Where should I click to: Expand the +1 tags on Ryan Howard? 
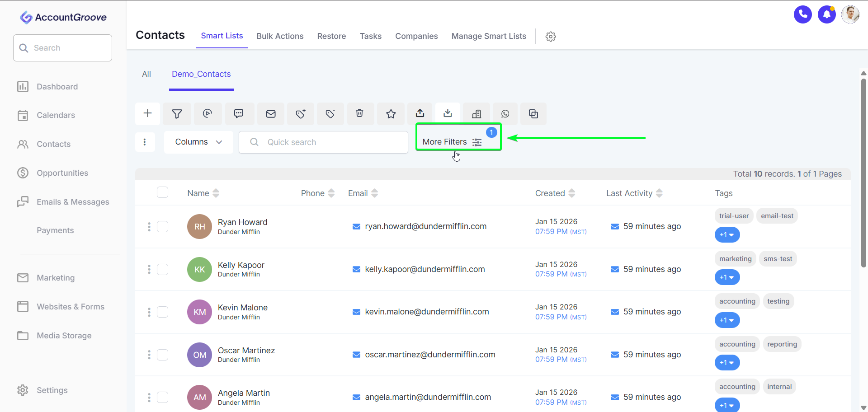[x=727, y=235]
